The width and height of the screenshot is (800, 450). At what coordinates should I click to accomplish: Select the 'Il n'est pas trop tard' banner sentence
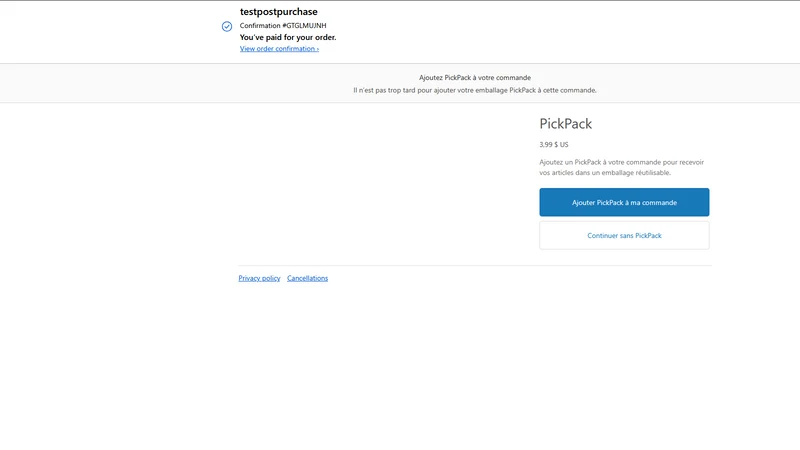click(x=474, y=90)
